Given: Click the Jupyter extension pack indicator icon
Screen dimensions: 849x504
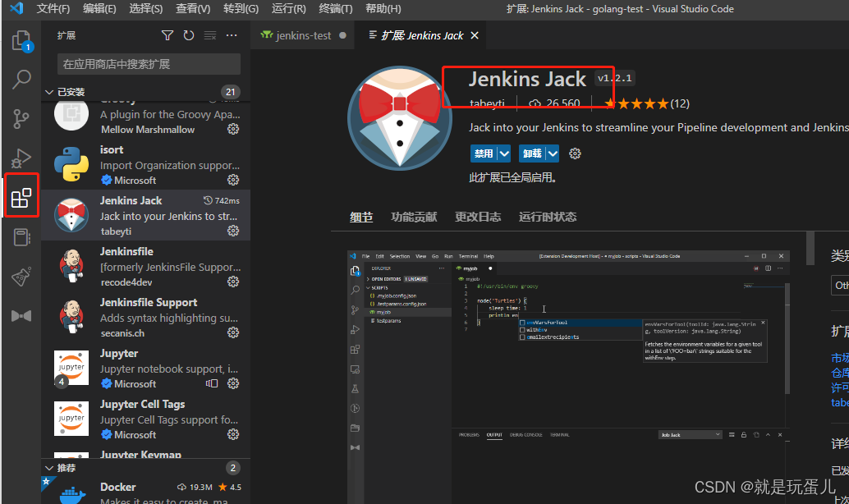Looking at the screenshot, I should pos(212,383).
